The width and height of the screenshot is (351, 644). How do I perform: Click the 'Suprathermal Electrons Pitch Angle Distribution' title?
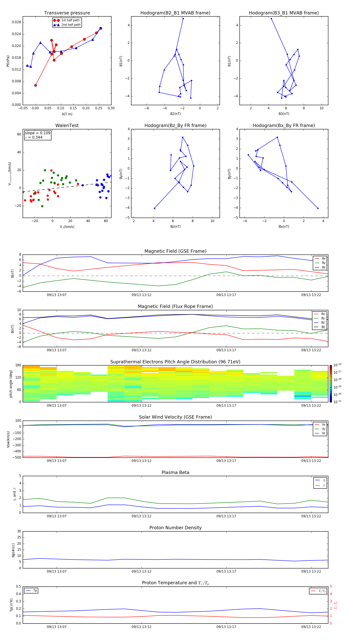(175, 362)
